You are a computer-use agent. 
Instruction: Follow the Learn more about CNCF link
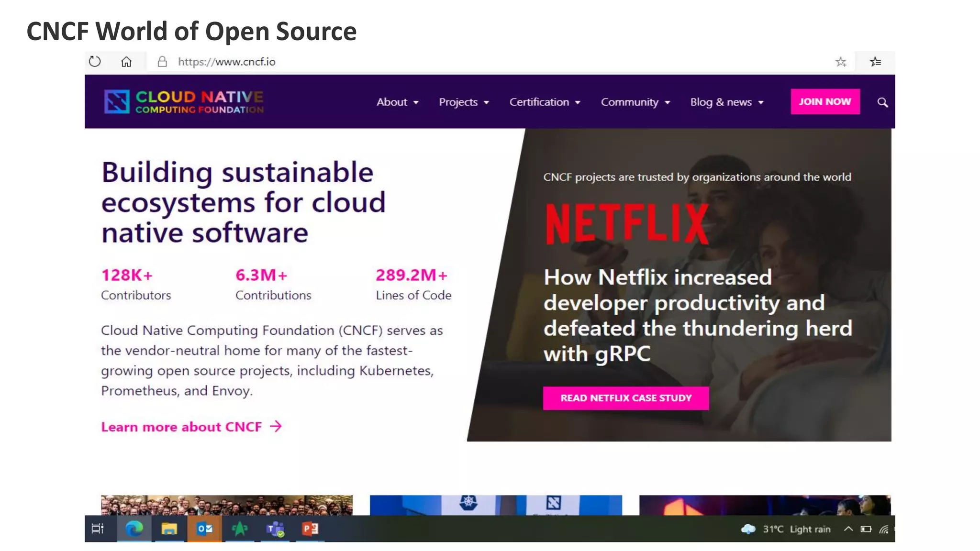(x=191, y=427)
